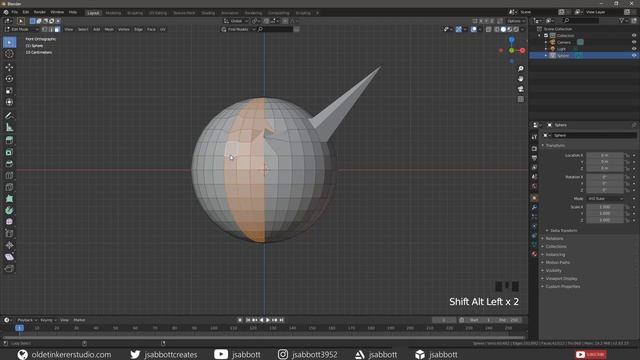Select the Cursor tool
640x360 pixels.
[9, 53]
